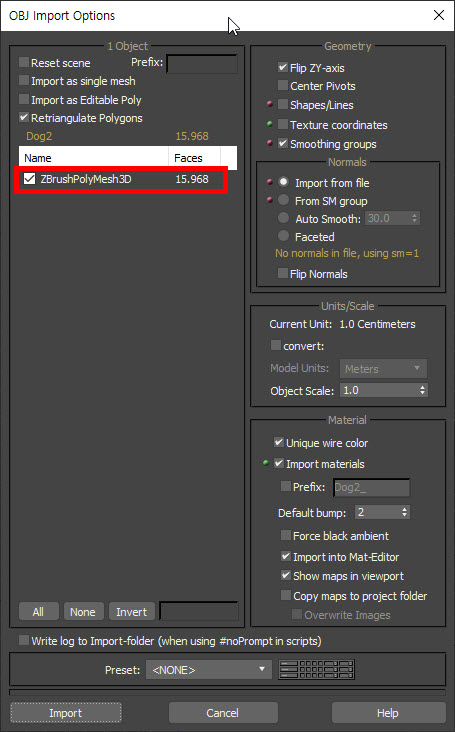The height and width of the screenshot is (732, 455).
Task: Uncheck the Smoothing groups checkbox
Action: coord(283,143)
